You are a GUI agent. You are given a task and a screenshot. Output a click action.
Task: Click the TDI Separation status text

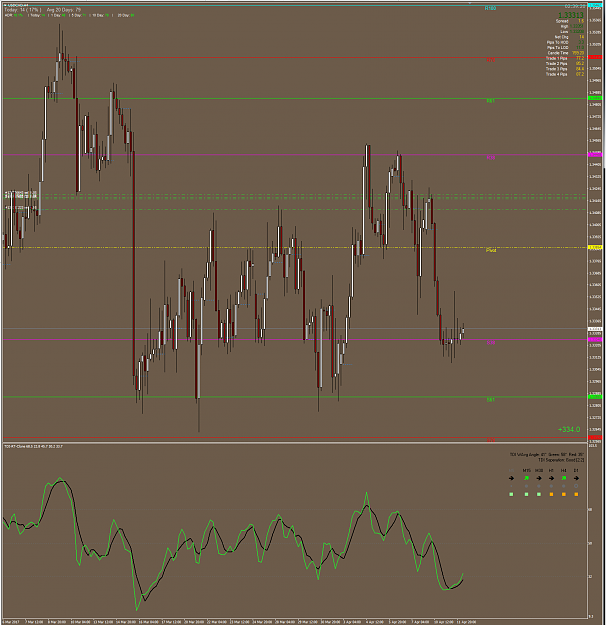click(x=561, y=460)
